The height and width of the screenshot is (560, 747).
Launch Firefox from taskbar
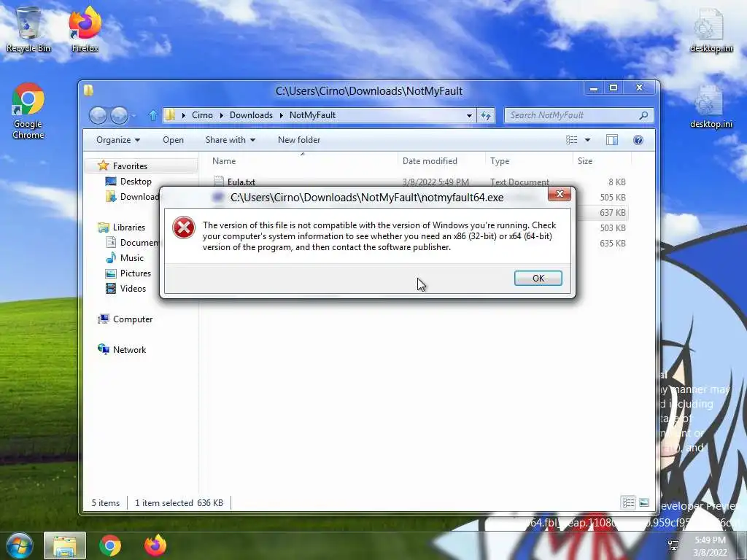155,545
